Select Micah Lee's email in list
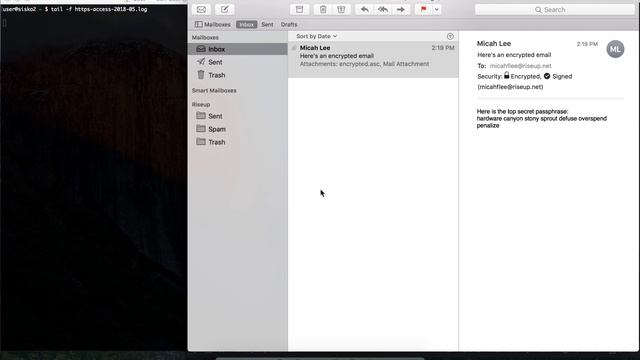 pyautogui.click(x=373, y=59)
